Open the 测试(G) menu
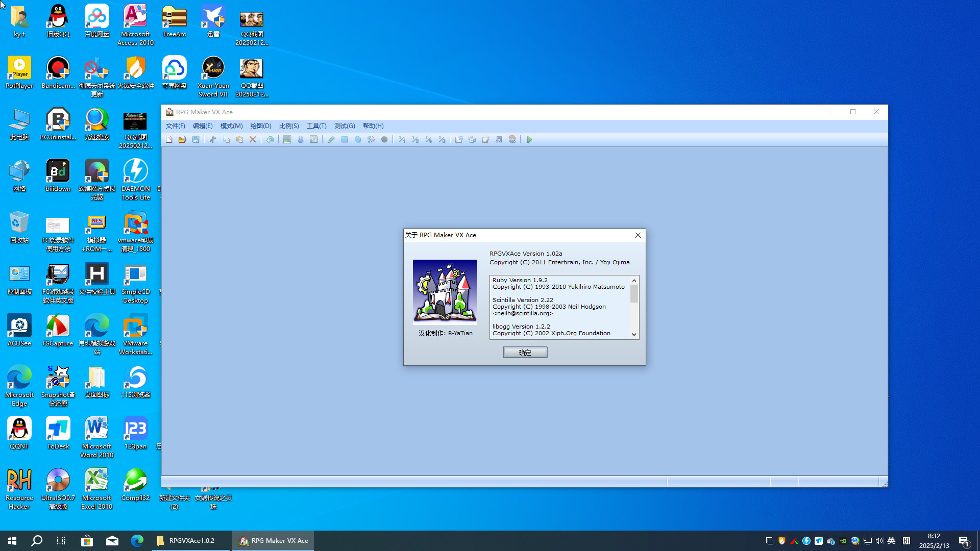The image size is (980, 551). point(345,126)
